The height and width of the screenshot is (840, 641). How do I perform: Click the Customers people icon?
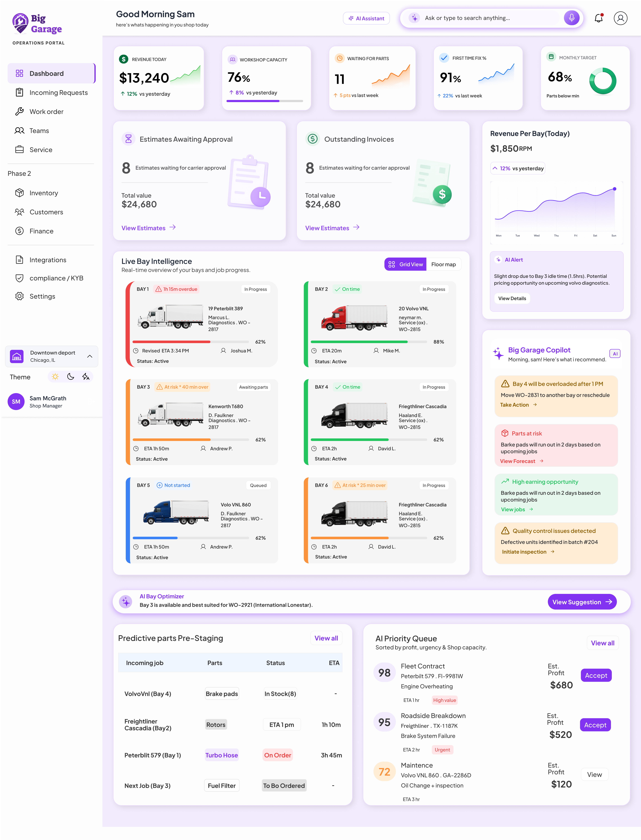[x=19, y=212]
